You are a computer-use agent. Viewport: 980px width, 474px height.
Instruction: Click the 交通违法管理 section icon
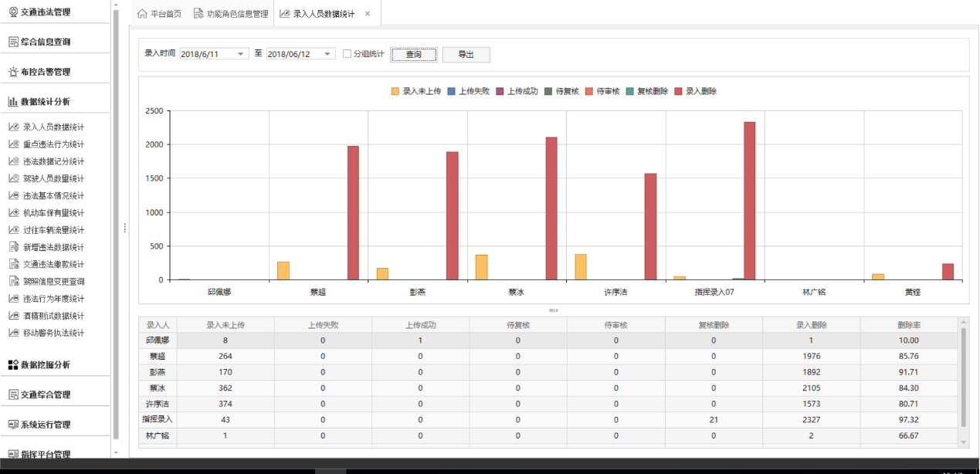(13, 12)
